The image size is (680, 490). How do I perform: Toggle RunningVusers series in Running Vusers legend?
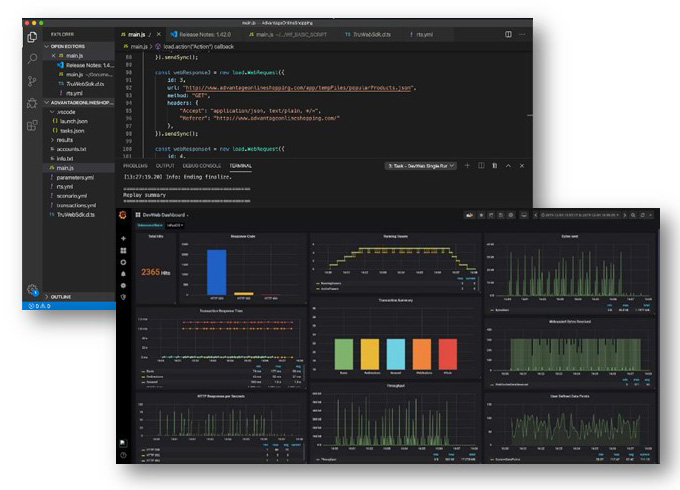tap(327, 283)
